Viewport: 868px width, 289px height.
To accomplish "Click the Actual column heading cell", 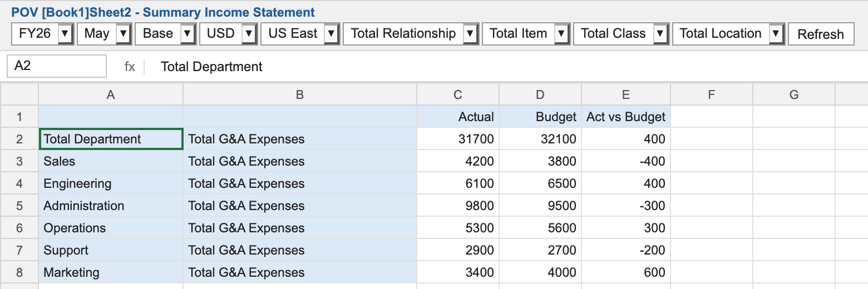I will (x=458, y=117).
